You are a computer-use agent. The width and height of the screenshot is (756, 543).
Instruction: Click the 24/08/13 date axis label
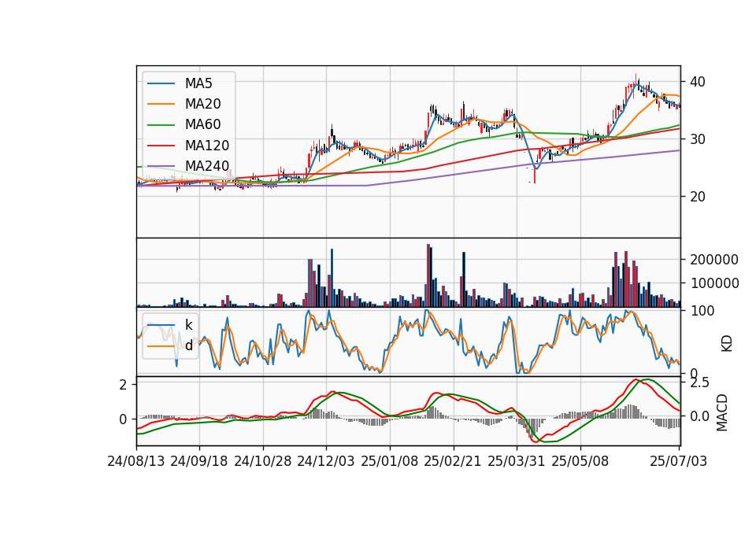[x=136, y=461]
